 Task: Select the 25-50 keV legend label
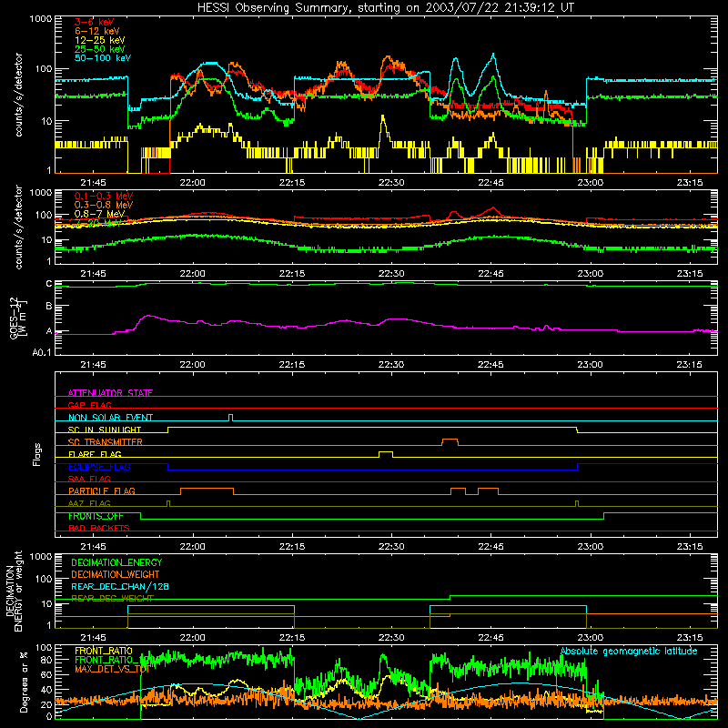[x=99, y=49]
